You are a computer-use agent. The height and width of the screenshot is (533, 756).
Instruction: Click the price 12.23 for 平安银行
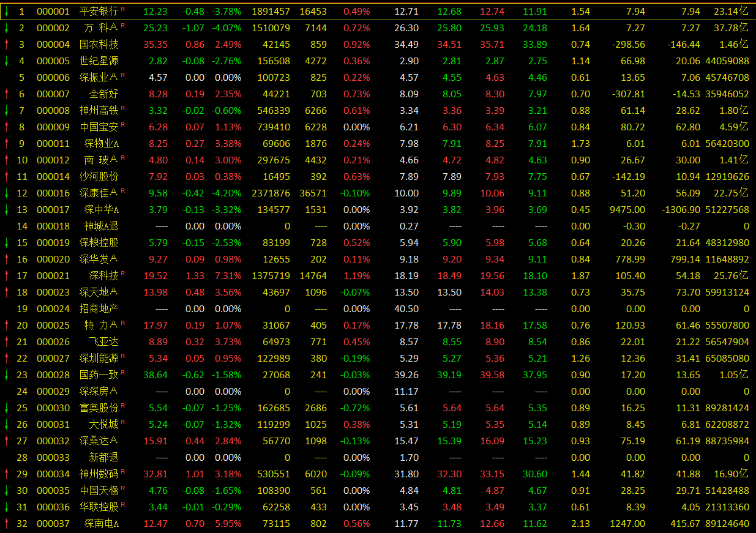point(155,11)
